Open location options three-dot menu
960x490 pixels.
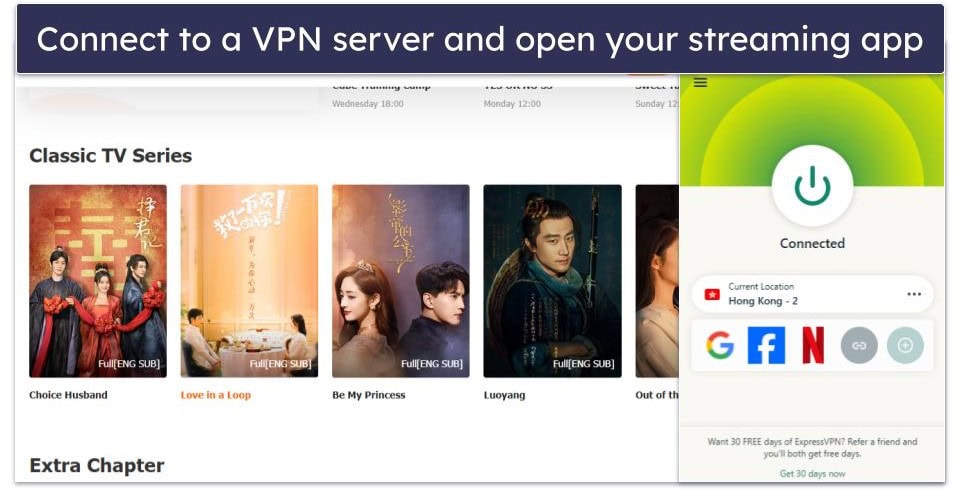(913, 294)
